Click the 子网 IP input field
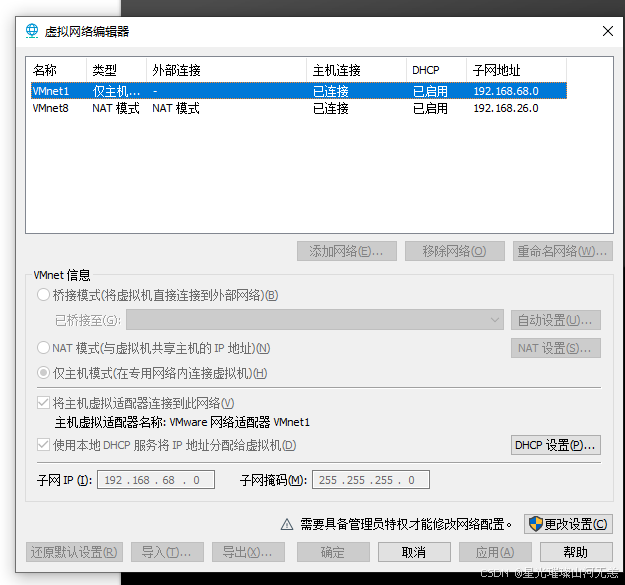 [x=156, y=479]
